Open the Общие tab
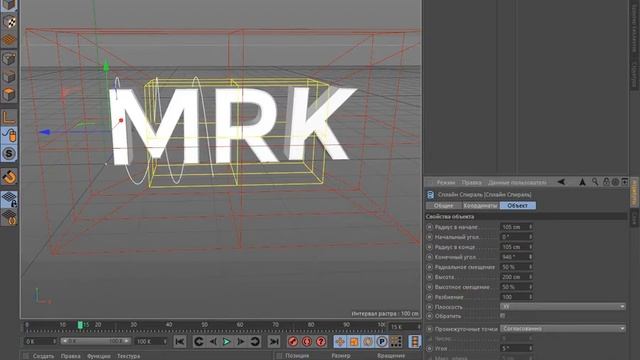This screenshot has height=360, width=640. 443,206
